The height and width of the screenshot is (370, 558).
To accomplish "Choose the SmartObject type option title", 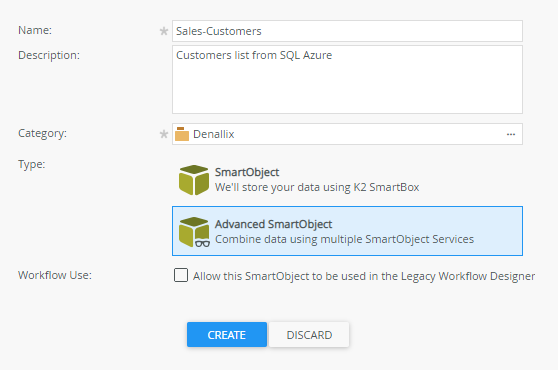I will (247, 172).
